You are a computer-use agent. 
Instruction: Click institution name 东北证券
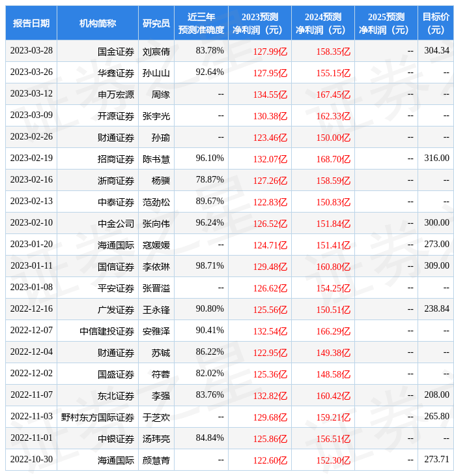tap(116, 396)
